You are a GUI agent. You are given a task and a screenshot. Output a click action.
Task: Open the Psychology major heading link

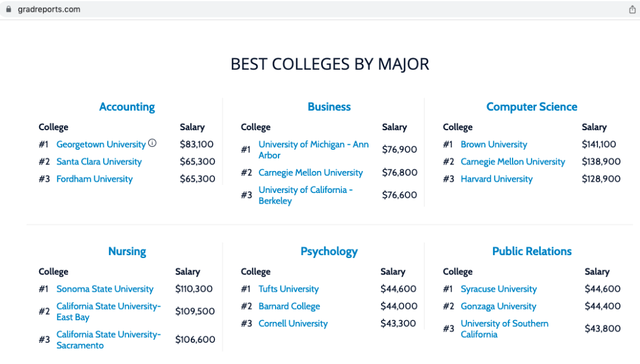pyautogui.click(x=329, y=252)
